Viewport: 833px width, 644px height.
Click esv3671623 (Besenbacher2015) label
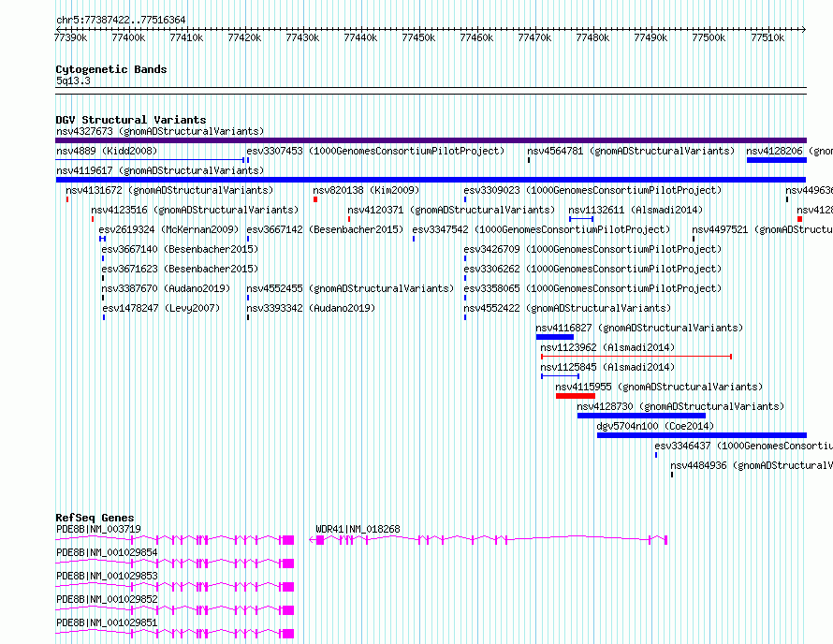180,269
